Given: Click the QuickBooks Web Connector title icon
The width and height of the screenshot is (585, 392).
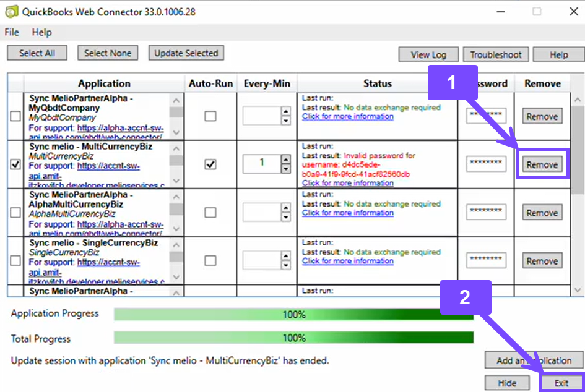Looking at the screenshot, I should 11,11.
